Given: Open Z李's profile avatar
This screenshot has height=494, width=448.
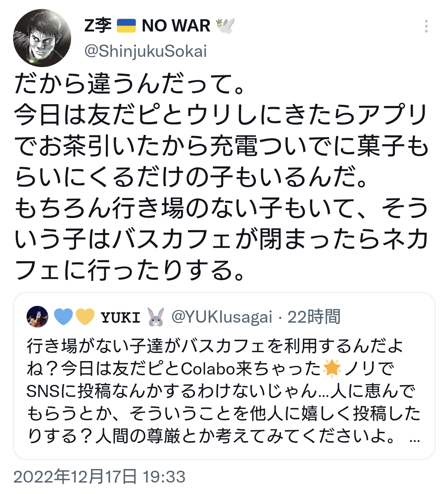Looking at the screenshot, I should point(42,38).
